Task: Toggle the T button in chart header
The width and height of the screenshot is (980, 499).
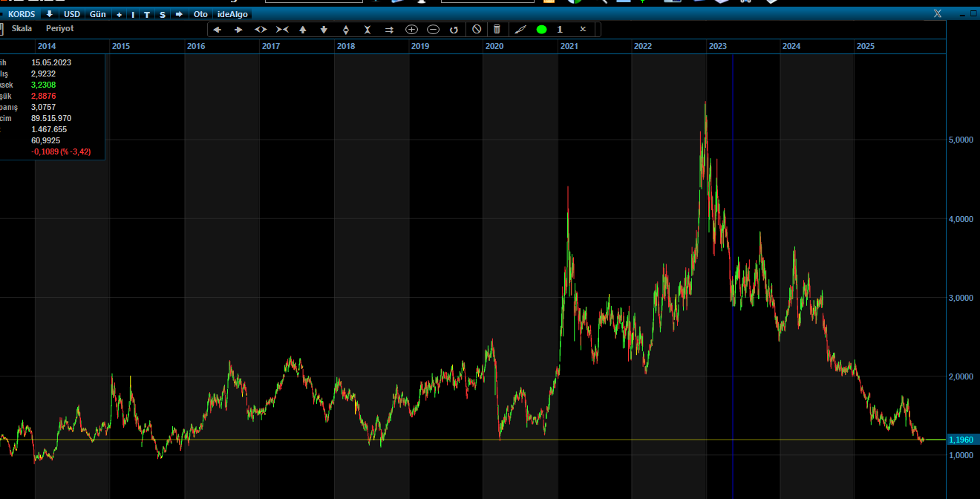Action: (147, 14)
